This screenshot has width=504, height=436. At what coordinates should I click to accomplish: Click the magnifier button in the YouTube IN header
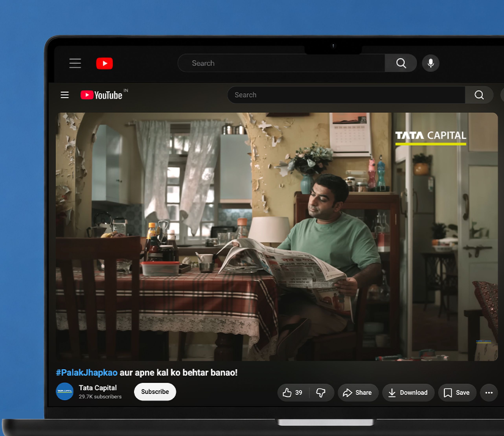pos(479,95)
